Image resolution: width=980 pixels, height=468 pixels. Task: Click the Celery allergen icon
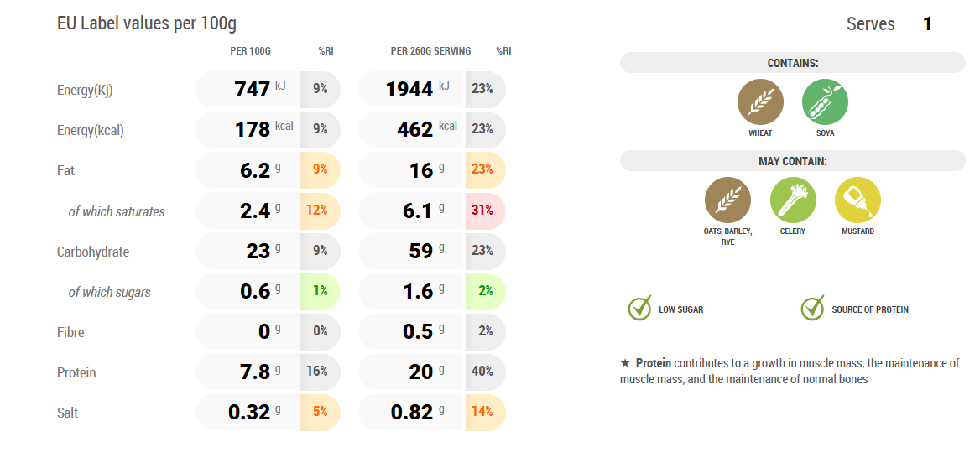[x=793, y=200]
